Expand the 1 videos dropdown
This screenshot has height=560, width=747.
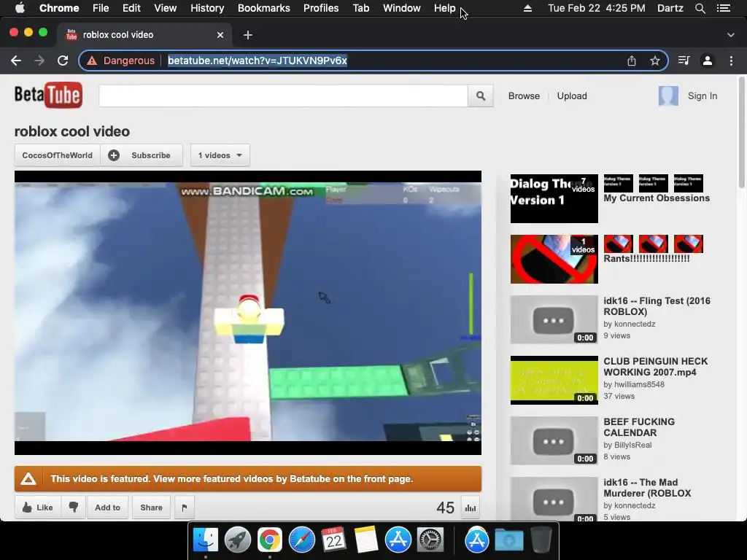220,155
